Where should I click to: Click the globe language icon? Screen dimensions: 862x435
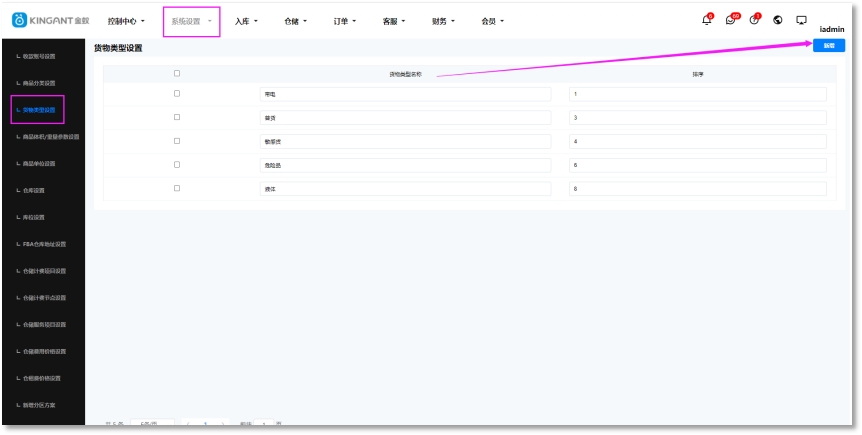tap(778, 21)
